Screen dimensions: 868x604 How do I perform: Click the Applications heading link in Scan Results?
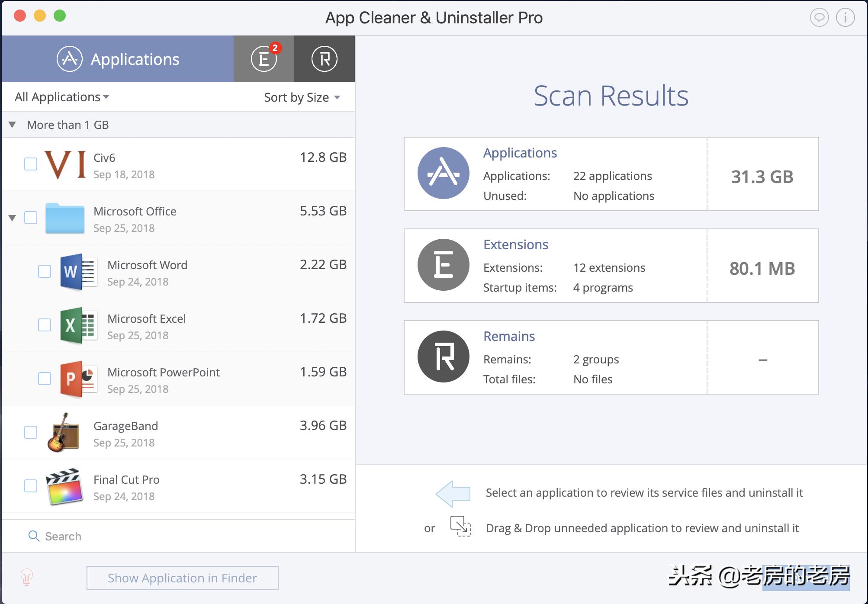[x=520, y=153]
